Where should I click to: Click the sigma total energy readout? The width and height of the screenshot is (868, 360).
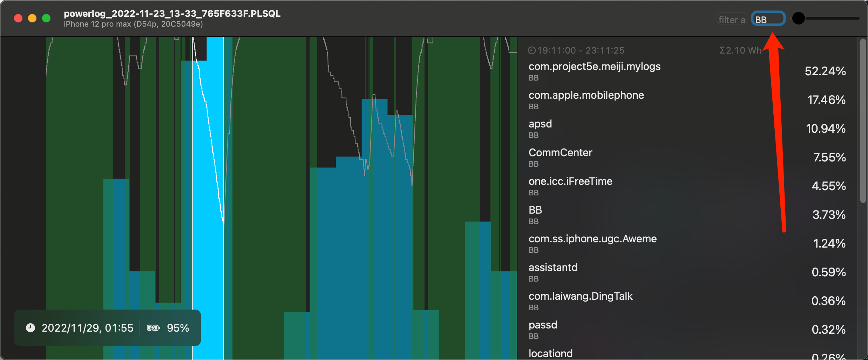click(740, 50)
